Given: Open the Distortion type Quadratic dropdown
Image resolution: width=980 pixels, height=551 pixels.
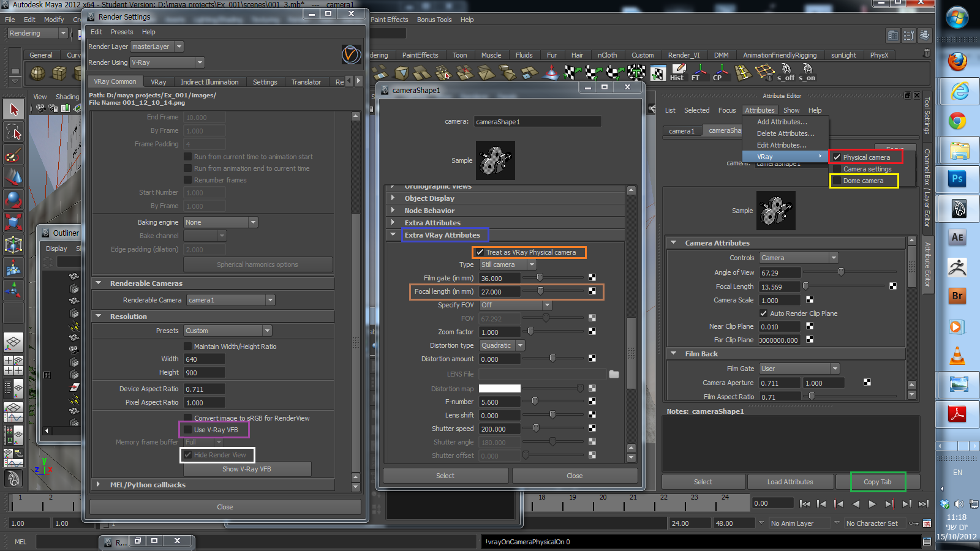Looking at the screenshot, I should coord(502,345).
